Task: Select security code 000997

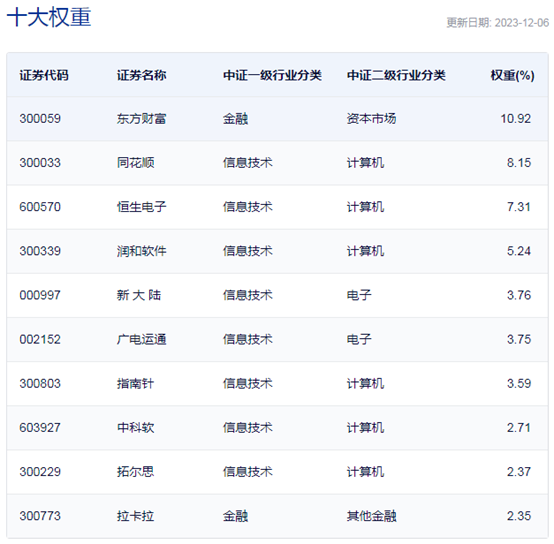Action: [40, 295]
